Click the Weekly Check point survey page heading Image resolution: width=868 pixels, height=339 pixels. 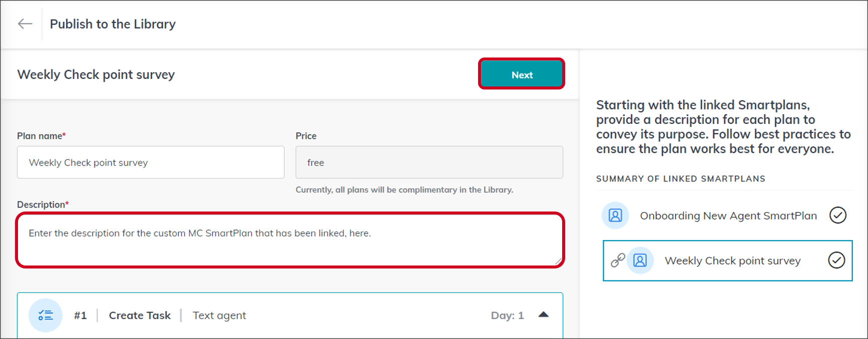96,74
